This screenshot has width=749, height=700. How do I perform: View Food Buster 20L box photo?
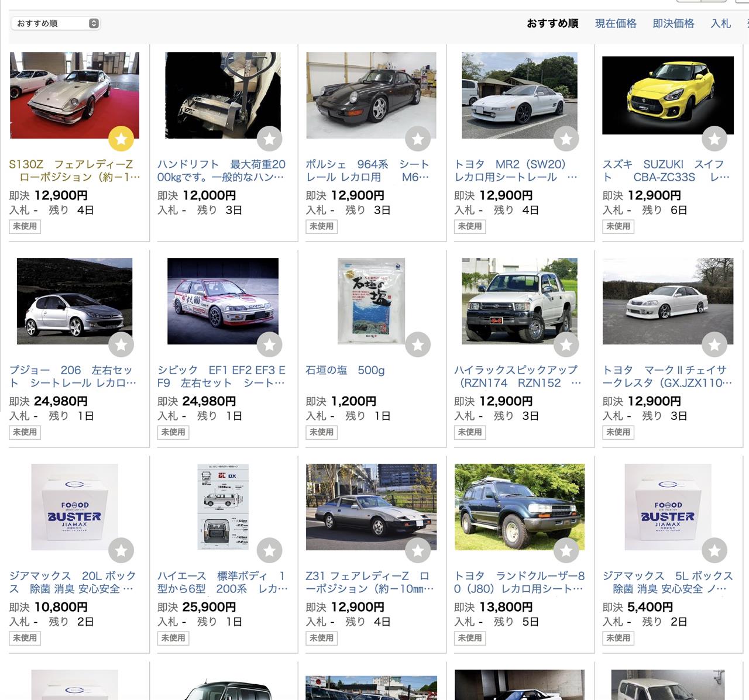pyautogui.click(x=75, y=507)
